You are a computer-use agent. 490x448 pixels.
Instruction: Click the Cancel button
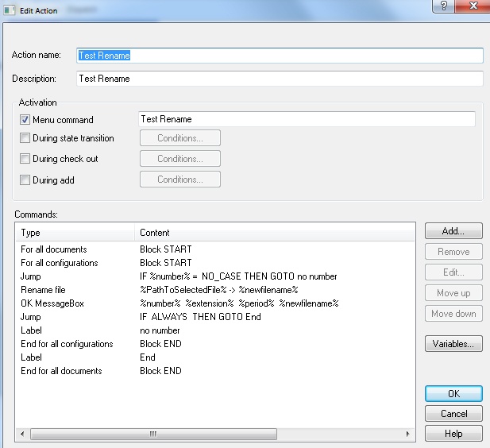coord(453,414)
